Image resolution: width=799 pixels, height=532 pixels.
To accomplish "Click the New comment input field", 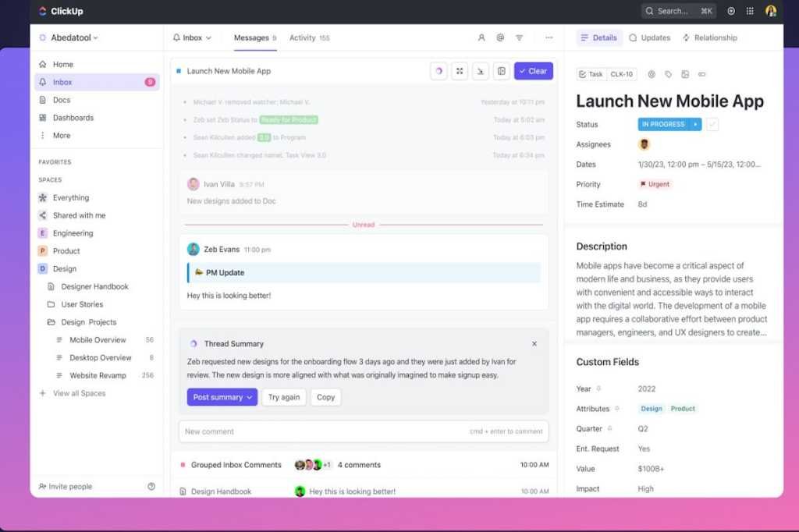I will 312,431.
